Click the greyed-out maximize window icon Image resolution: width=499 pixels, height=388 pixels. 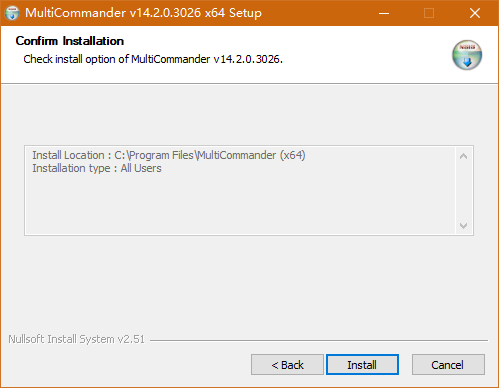pyautogui.click(x=429, y=13)
